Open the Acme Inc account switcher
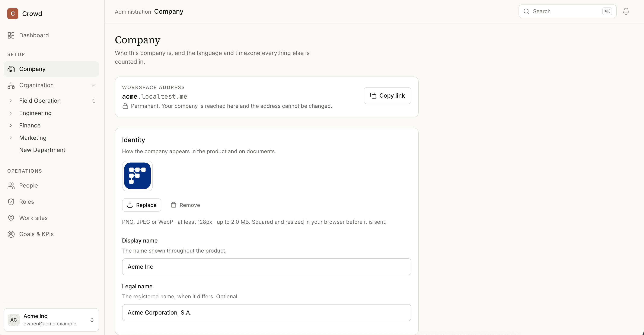Viewport: 644px width, 335px height. click(51, 320)
